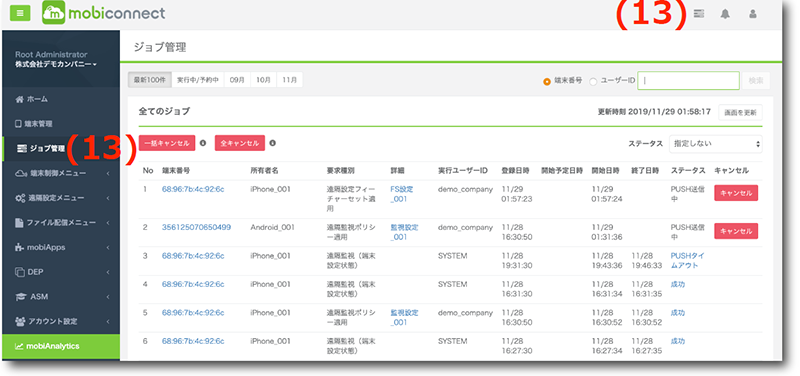Image resolution: width=800 pixels, height=376 pixels.
Task: Open device 356125070650499 link
Action: [196, 227]
